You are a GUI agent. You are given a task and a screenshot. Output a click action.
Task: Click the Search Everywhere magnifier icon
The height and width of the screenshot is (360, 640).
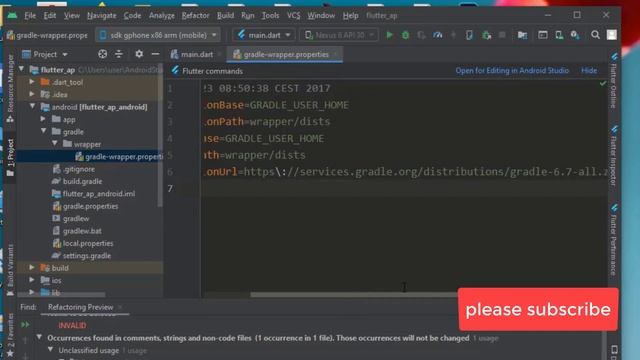596,35
